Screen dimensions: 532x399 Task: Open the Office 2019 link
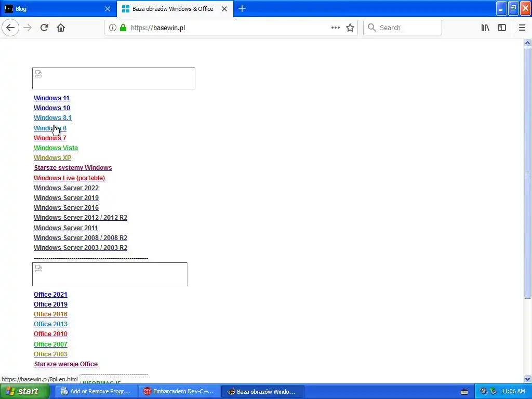pyautogui.click(x=50, y=304)
